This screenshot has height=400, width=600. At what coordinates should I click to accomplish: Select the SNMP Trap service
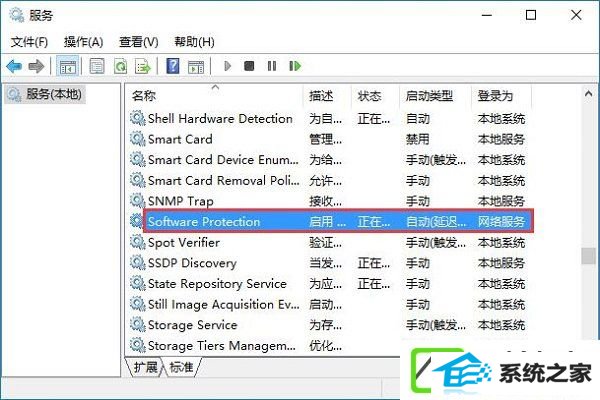330,201
